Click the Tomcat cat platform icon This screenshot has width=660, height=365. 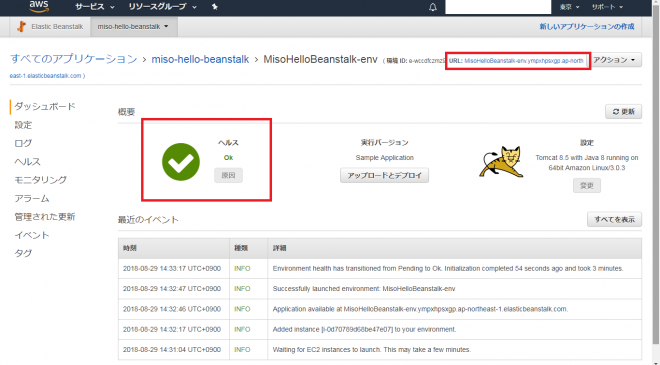[501, 162]
